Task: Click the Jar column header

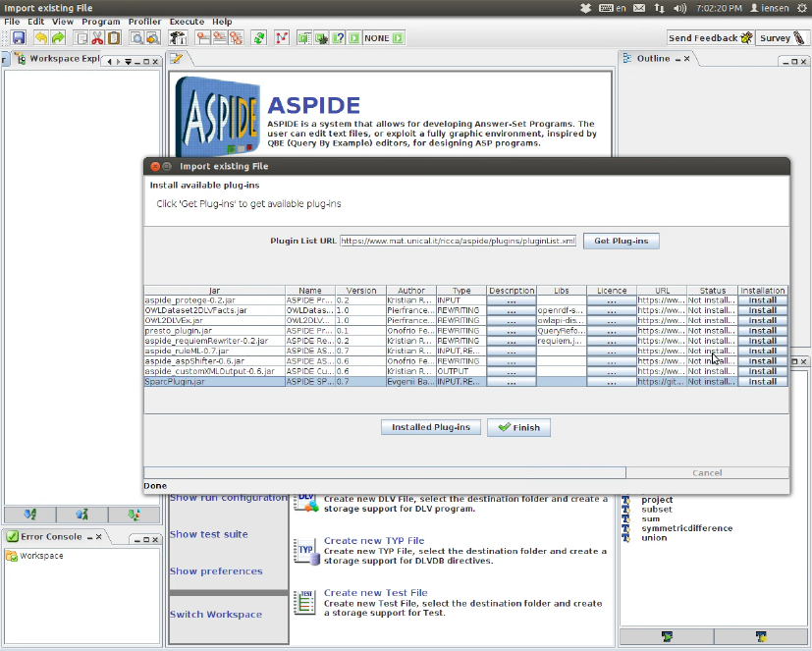Action: 214,291
